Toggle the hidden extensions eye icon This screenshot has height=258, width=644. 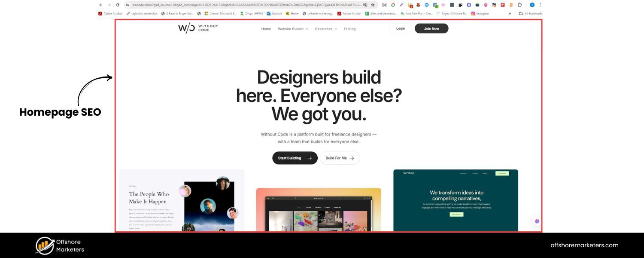[365, 5]
